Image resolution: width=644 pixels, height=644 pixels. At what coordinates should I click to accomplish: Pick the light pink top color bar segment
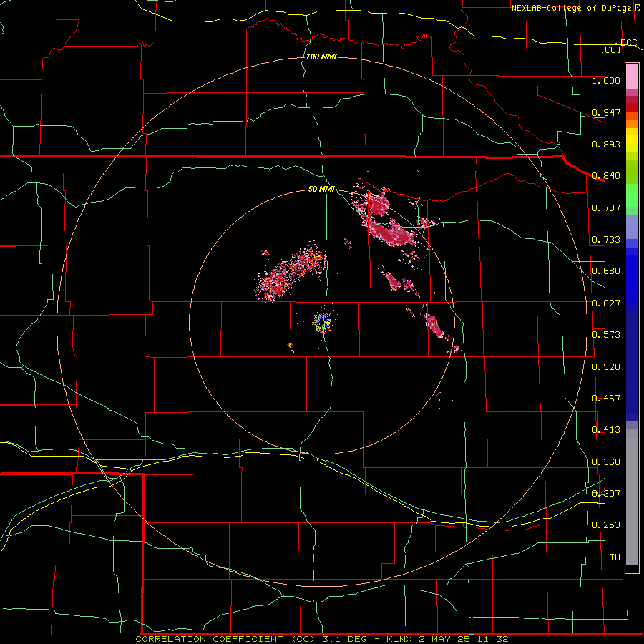click(632, 76)
